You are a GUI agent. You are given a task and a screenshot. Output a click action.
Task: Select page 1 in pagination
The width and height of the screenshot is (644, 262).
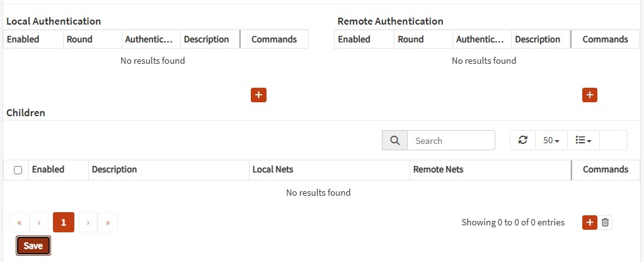pos(64,222)
